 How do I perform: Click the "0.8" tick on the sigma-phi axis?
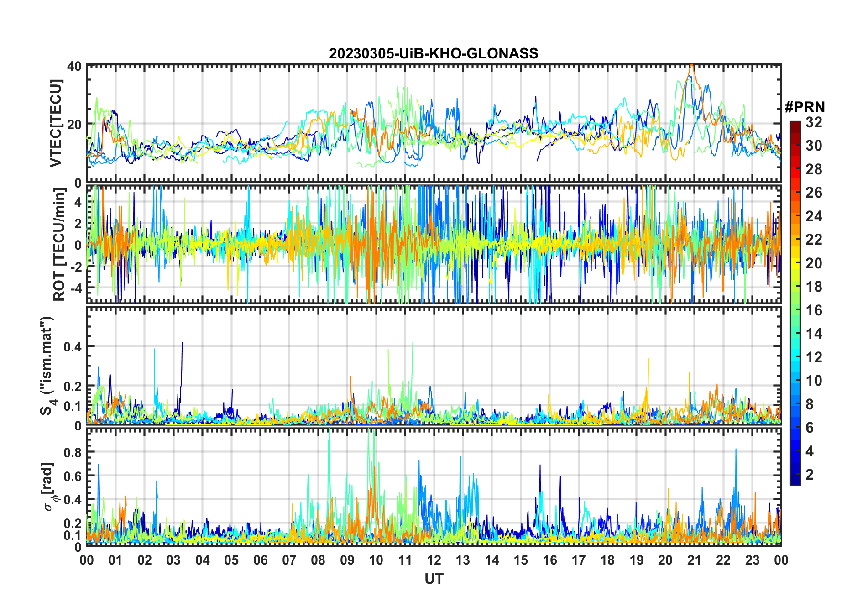coord(73,452)
